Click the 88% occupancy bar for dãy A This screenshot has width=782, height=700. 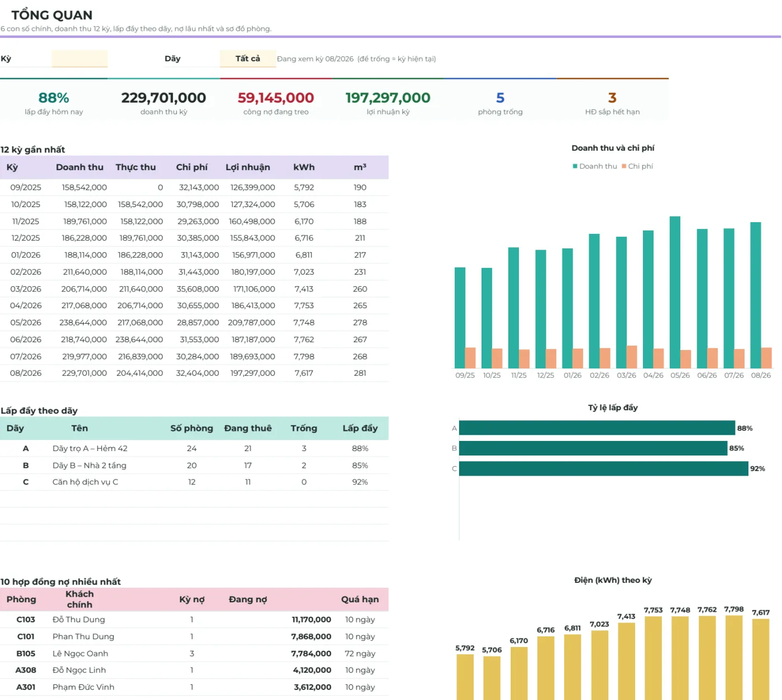coord(597,428)
